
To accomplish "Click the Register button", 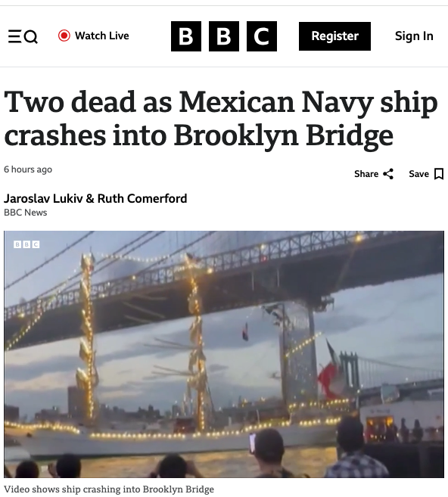I will pyautogui.click(x=334, y=36).
